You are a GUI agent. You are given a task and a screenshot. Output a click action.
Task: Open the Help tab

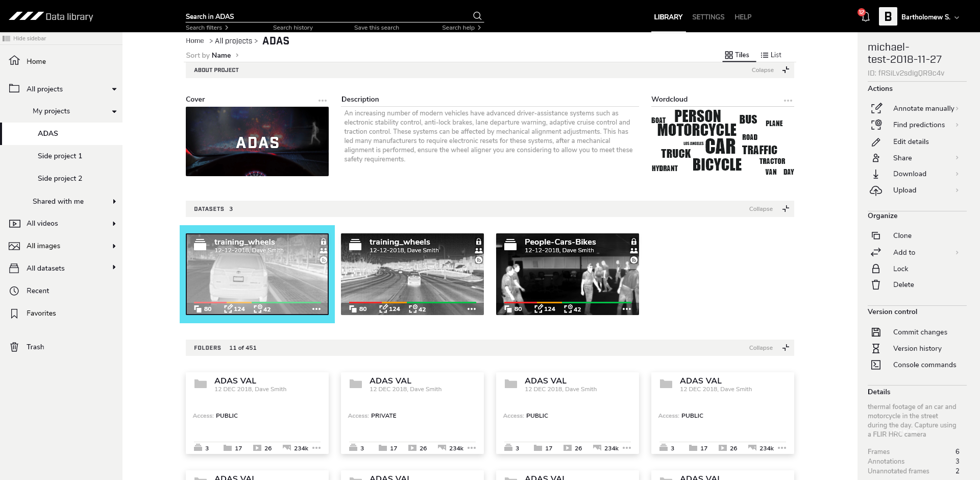pyautogui.click(x=743, y=17)
